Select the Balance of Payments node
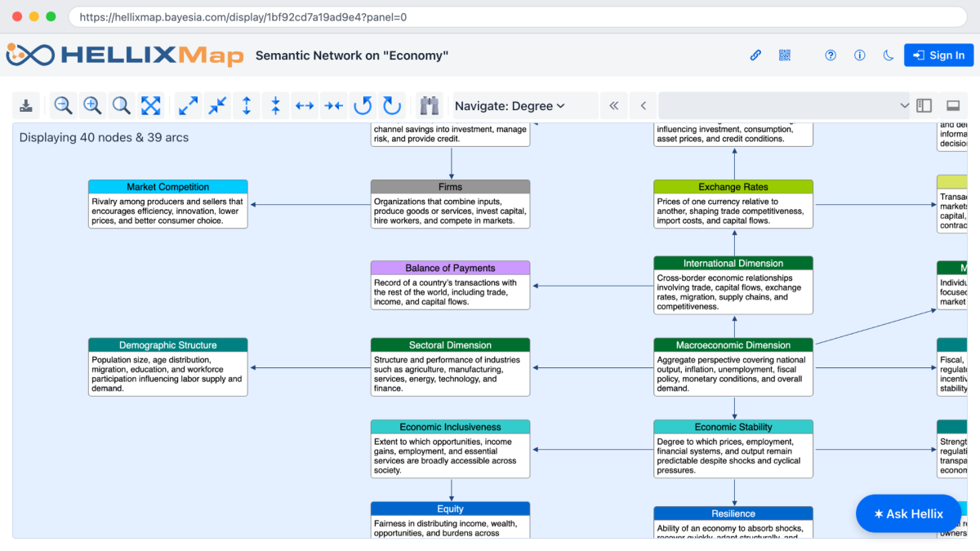Screen dimensions: 980x551 450,285
